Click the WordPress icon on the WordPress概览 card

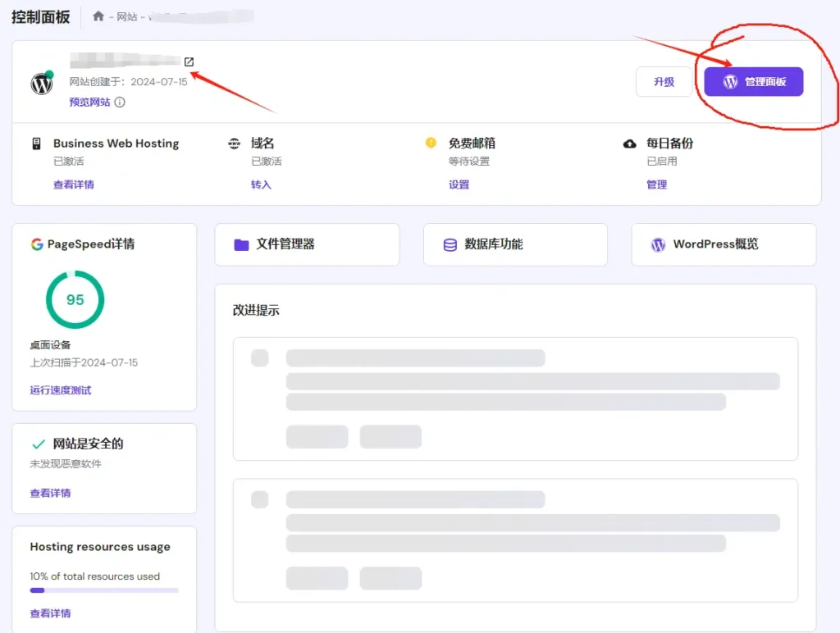(x=657, y=244)
